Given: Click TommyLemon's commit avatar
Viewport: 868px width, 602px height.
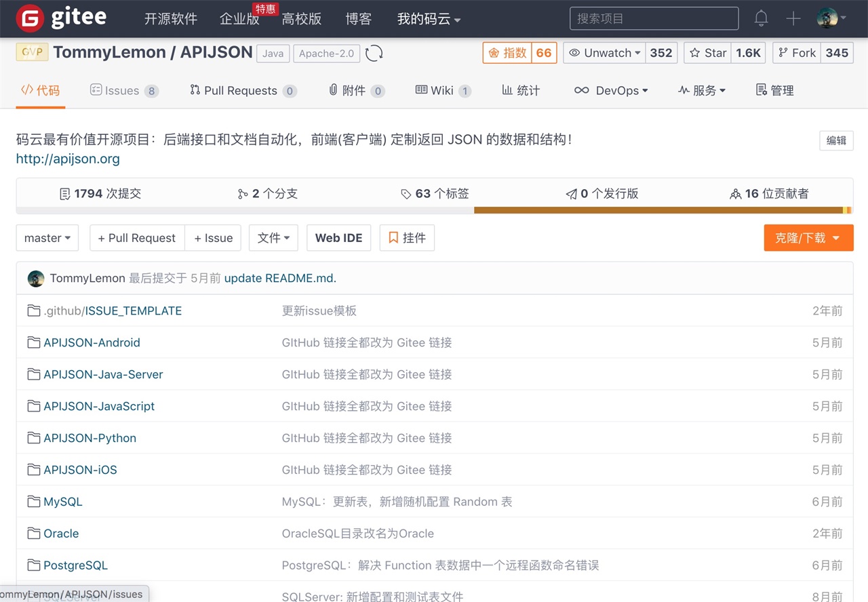Looking at the screenshot, I should 36,278.
